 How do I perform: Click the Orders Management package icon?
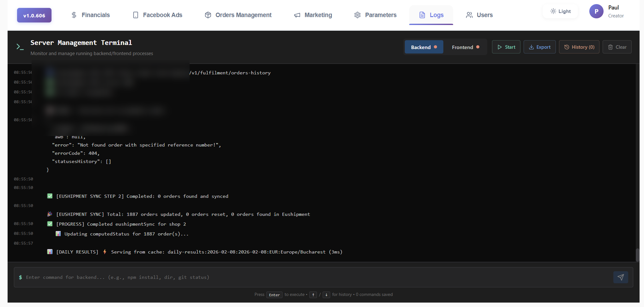point(208,15)
